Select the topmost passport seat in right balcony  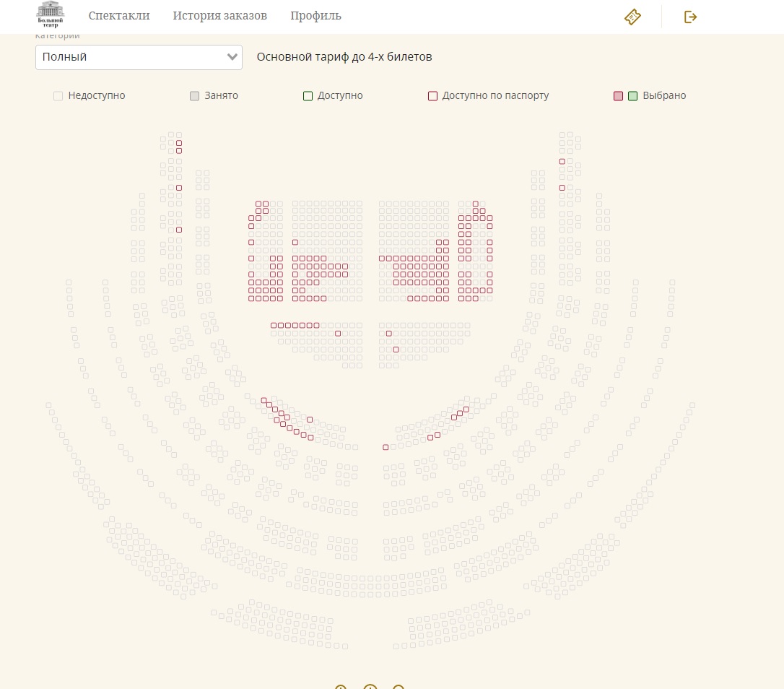tap(562, 161)
